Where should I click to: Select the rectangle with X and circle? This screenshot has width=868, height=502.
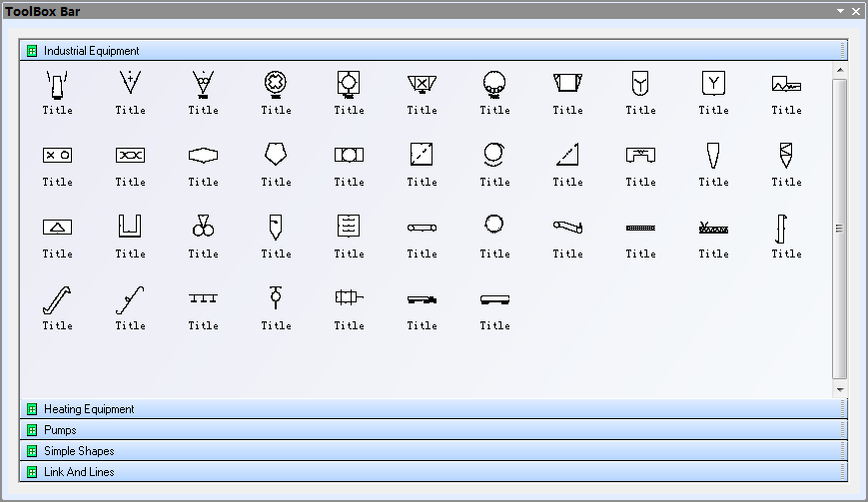57,155
